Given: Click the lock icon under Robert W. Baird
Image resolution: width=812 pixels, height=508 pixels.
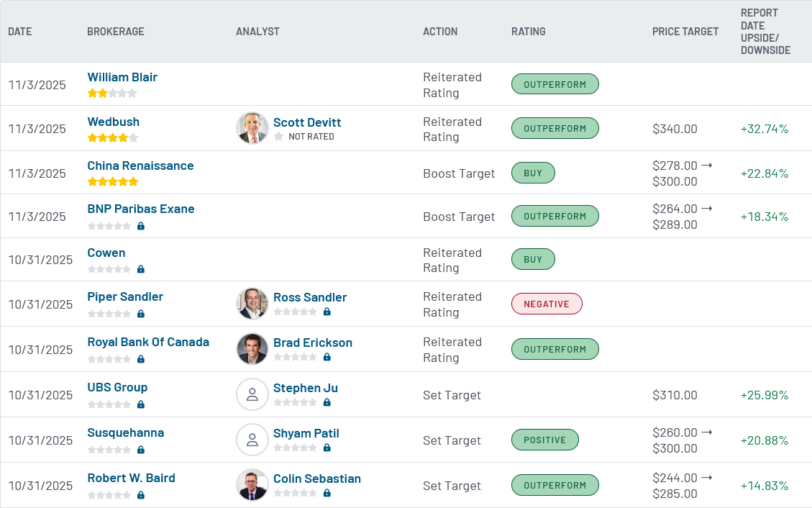Looking at the screenshot, I should tap(141, 495).
